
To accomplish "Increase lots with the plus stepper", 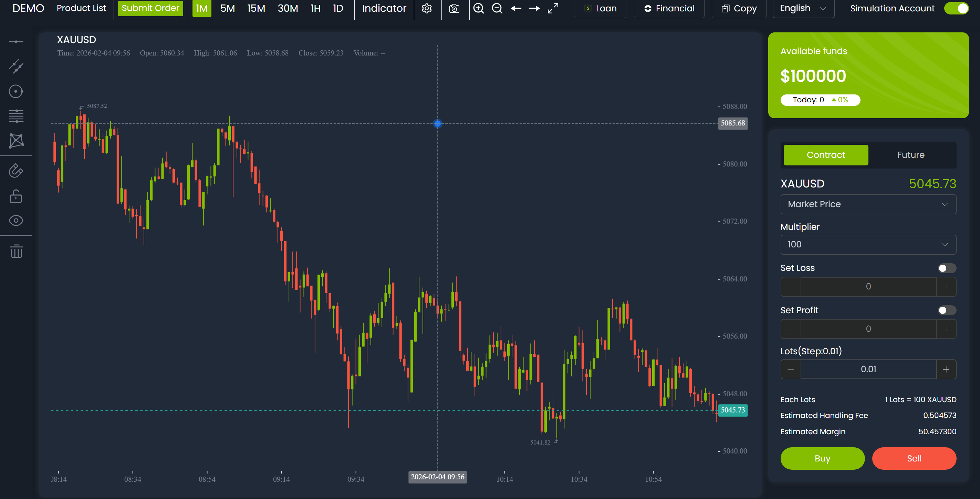I will point(946,369).
